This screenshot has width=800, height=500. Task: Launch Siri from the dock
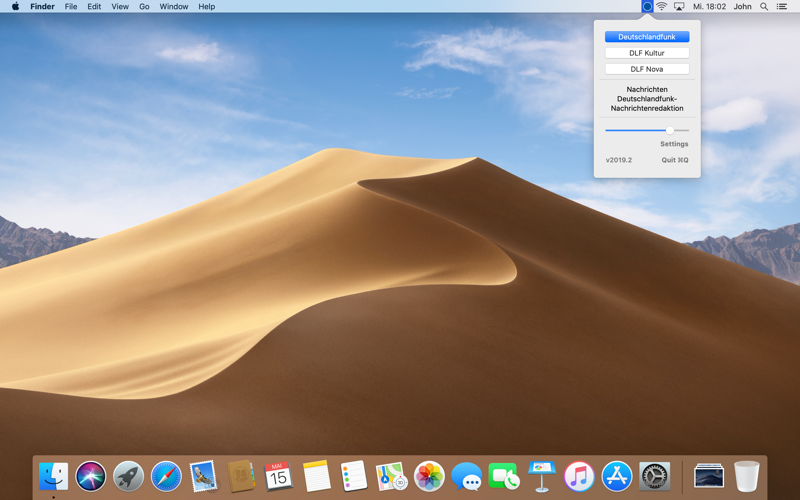pyautogui.click(x=91, y=477)
